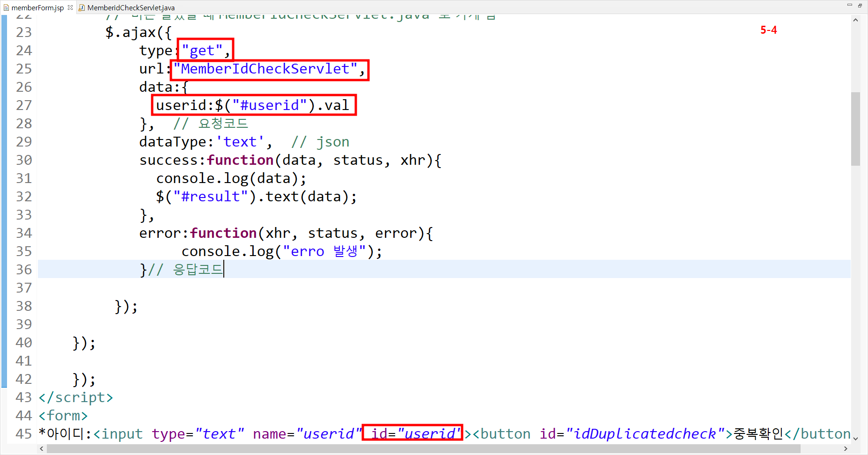Click line number 45 in the gutter
Viewport: 868px width, 455px height.
24,434
